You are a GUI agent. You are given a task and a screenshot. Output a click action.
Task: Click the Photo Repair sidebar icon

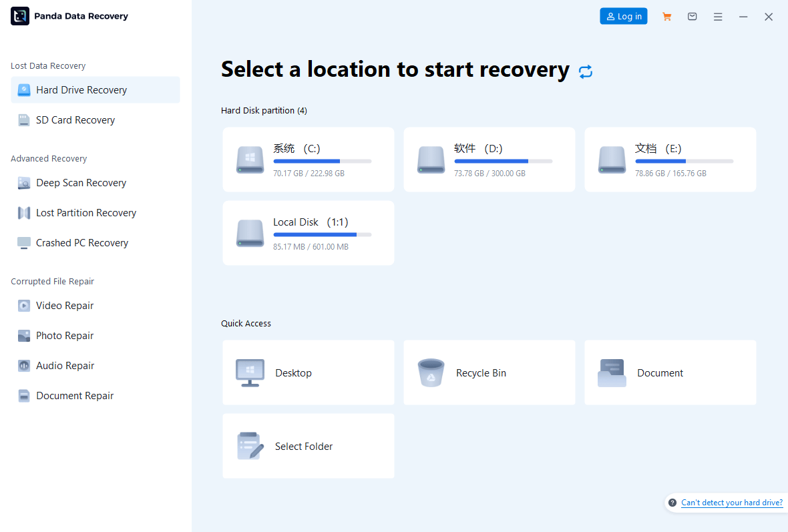click(23, 336)
